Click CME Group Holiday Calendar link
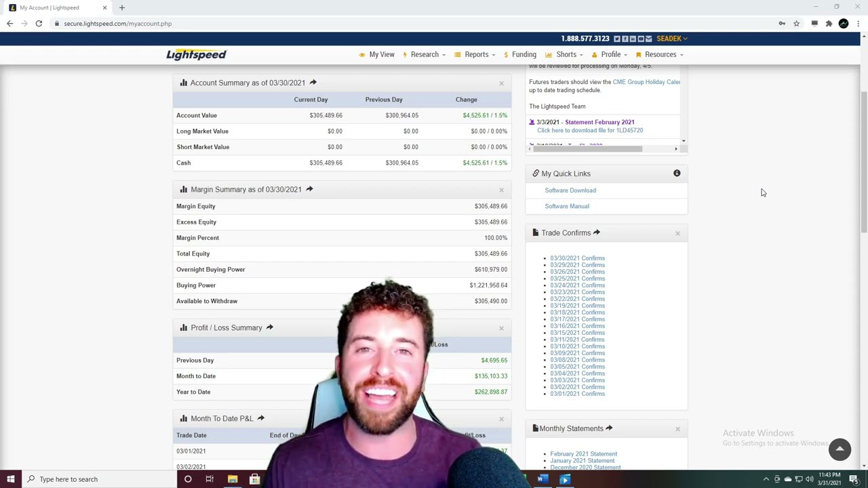 pyautogui.click(x=646, y=82)
